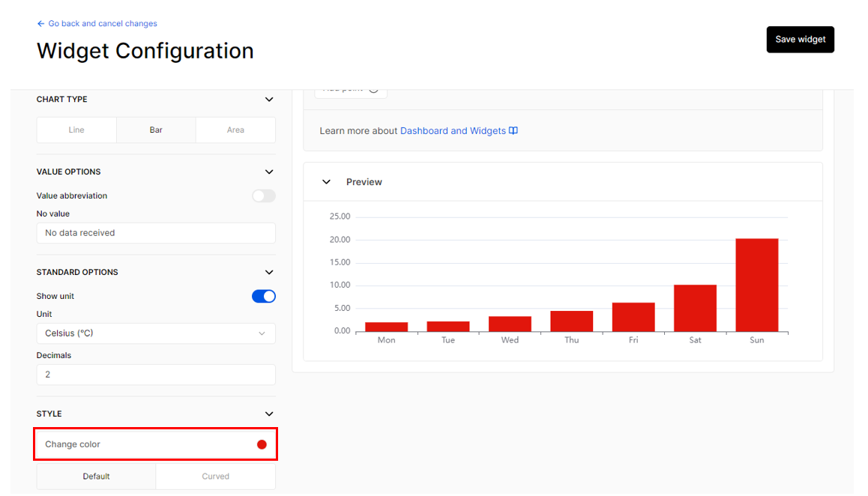This screenshot has width=868, height=496.
Task: Click the Sun bar in the preview chart
Action: pos(757,285)
